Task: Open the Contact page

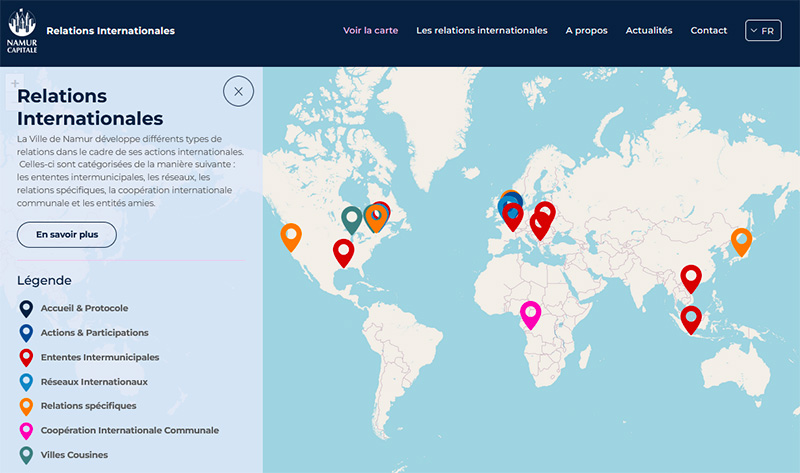Action: tap(709, 31)
